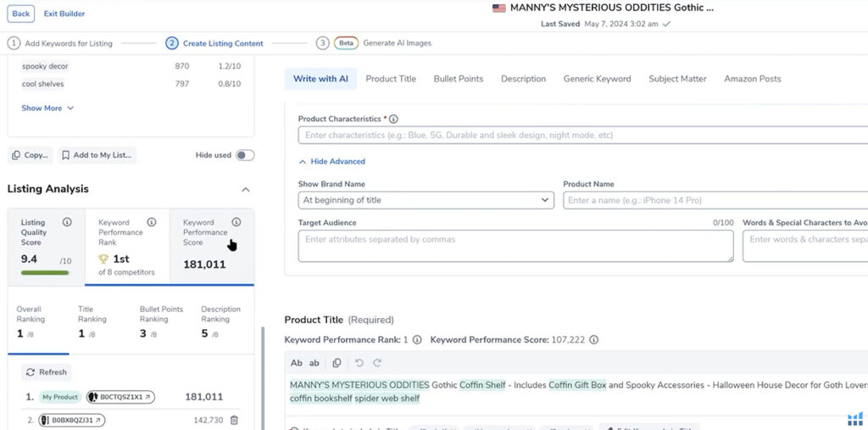Click the US flag marketplace icon
868x430 pixels.
pyautogui.click(x=498, y=8)
